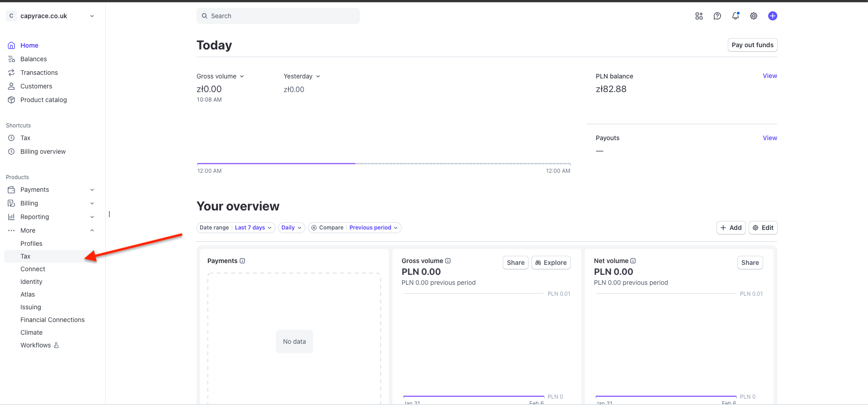Viewport: 868px width, 405px height.
Task: Click the info icon beside Payments heading
Action: (x=242, y=261)
